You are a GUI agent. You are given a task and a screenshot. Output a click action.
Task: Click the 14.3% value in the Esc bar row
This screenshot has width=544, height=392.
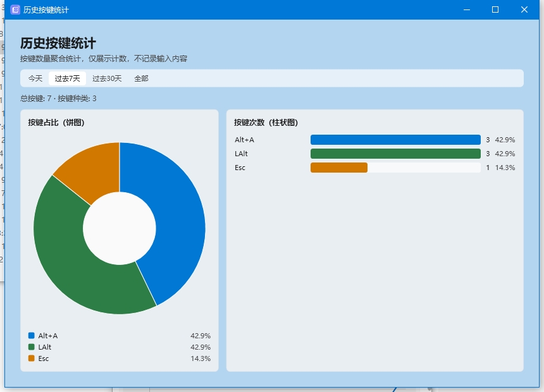pos(505,168)
